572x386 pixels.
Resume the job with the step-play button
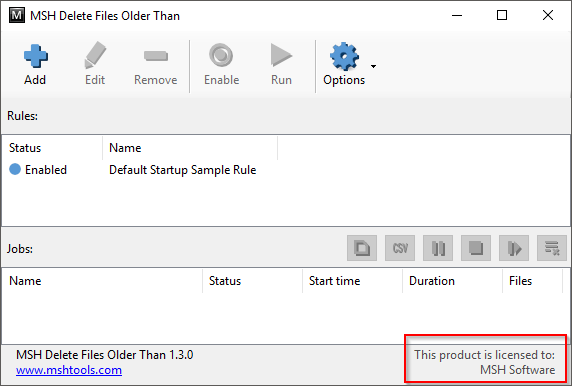point(514,248)
